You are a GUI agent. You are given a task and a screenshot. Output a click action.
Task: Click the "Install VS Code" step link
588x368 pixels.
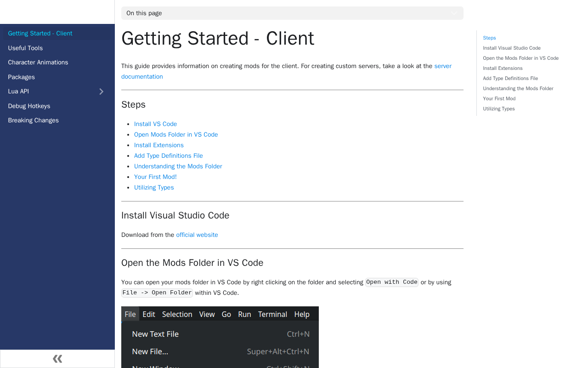coord(155,124)
